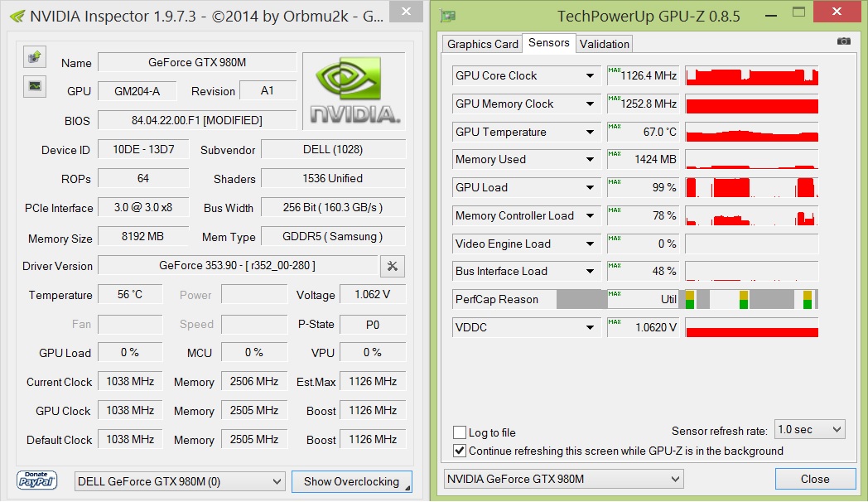Viewport: 868px width, 502px height.
Task: Click the Bus Width 256 Bit field
Action: click(333, 208)
